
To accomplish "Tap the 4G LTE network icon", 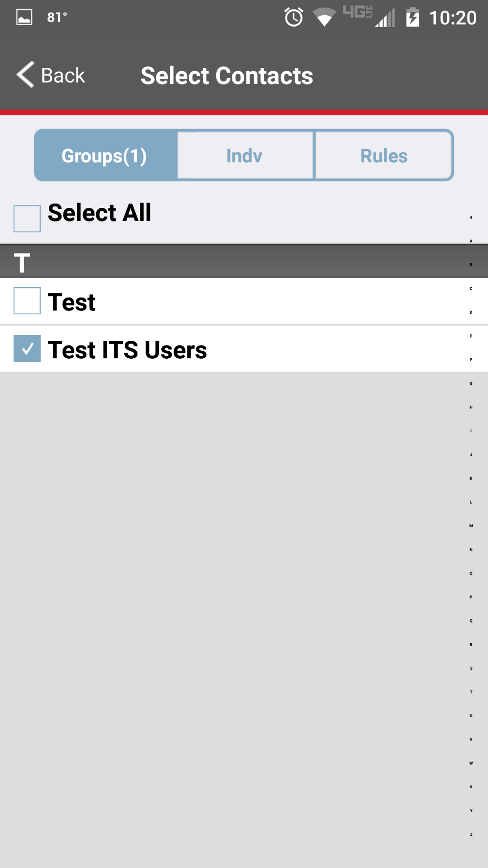I will [x=358, y=12].
